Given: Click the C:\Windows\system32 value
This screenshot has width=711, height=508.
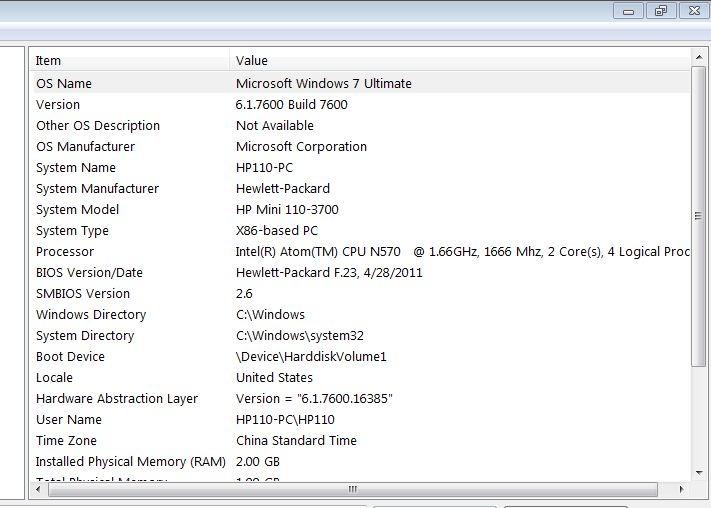Looking at the screenshot, I should [300, 336].
